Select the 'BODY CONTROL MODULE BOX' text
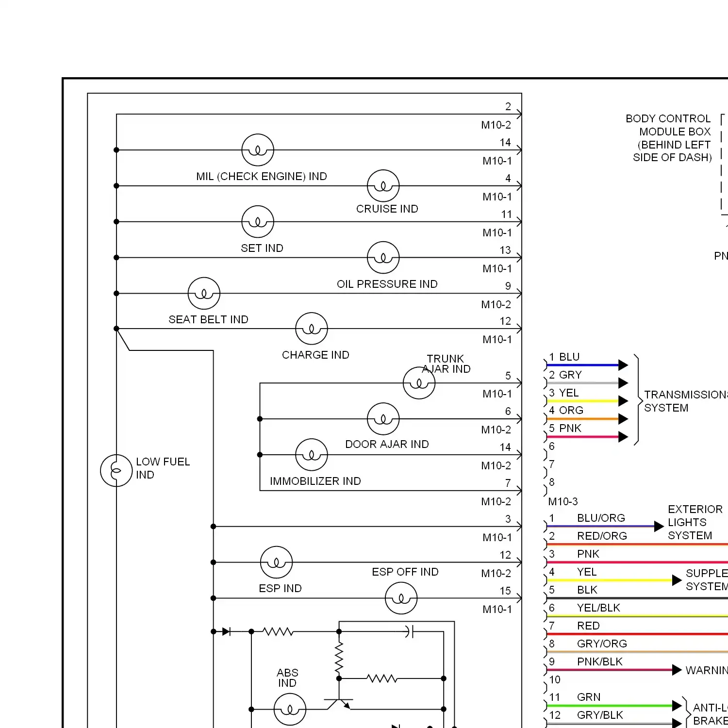 [x=668, y=125]
